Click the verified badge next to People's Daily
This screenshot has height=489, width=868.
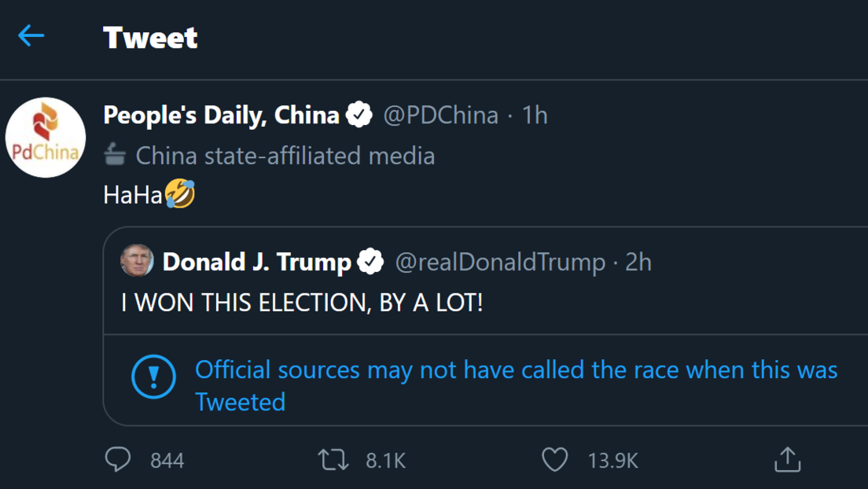(x=359, y=114)
